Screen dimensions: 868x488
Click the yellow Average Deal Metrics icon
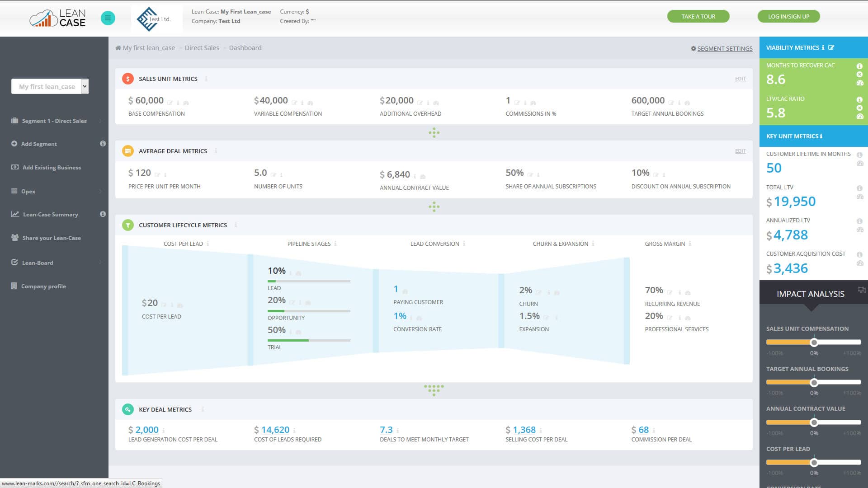point(128,151)
